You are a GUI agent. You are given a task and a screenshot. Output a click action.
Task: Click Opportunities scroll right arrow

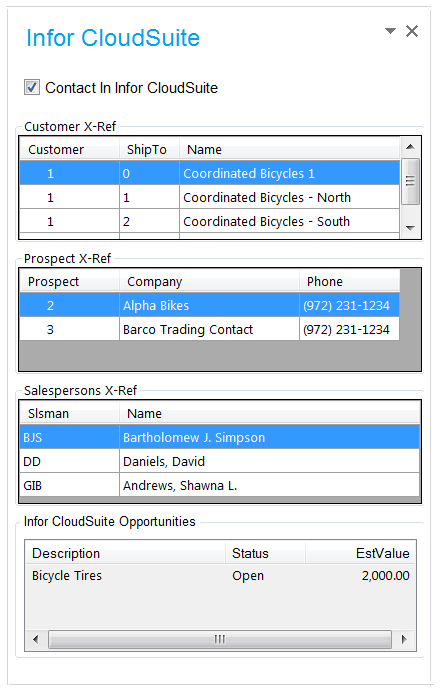pos(404,640)
